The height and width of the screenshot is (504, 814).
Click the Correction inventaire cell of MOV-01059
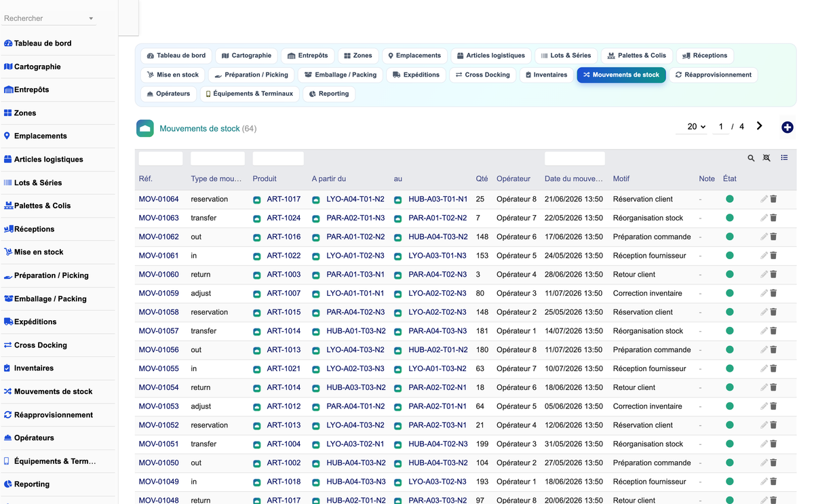[648, 294]
